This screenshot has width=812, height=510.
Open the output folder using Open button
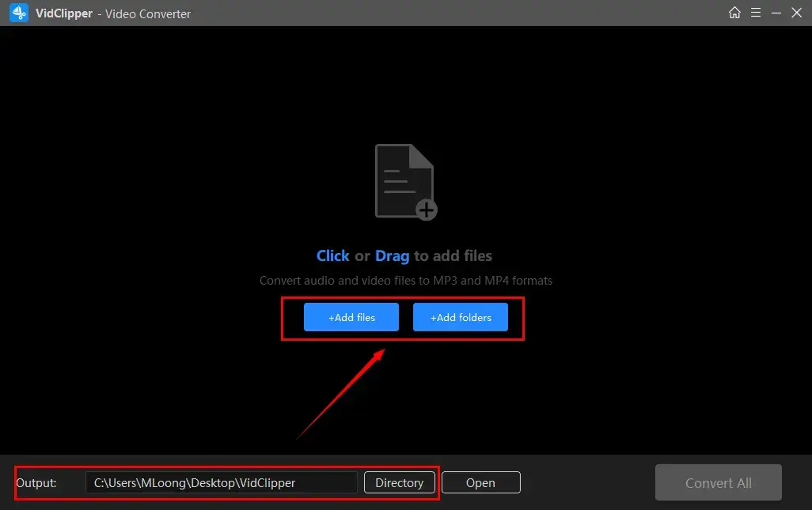[480, 482]
